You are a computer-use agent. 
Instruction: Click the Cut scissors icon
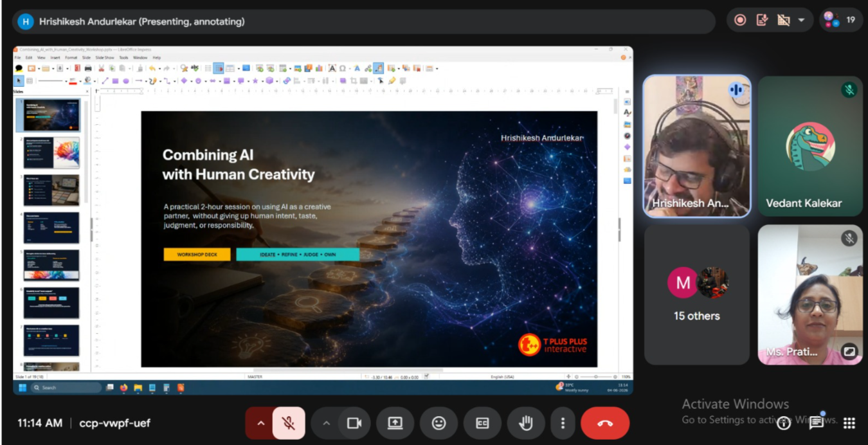101,68
